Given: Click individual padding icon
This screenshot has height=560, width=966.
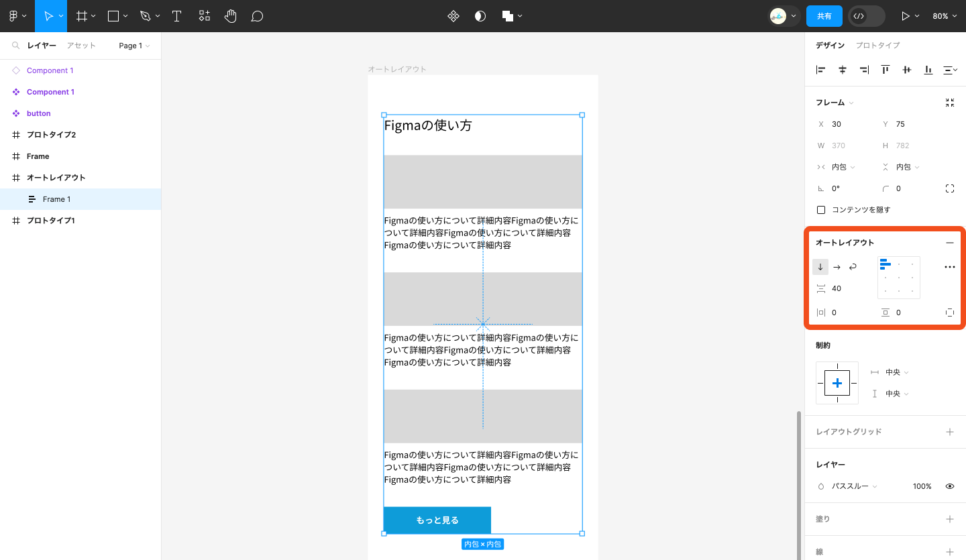Looking at the screenshot, I should pos(950,313).
